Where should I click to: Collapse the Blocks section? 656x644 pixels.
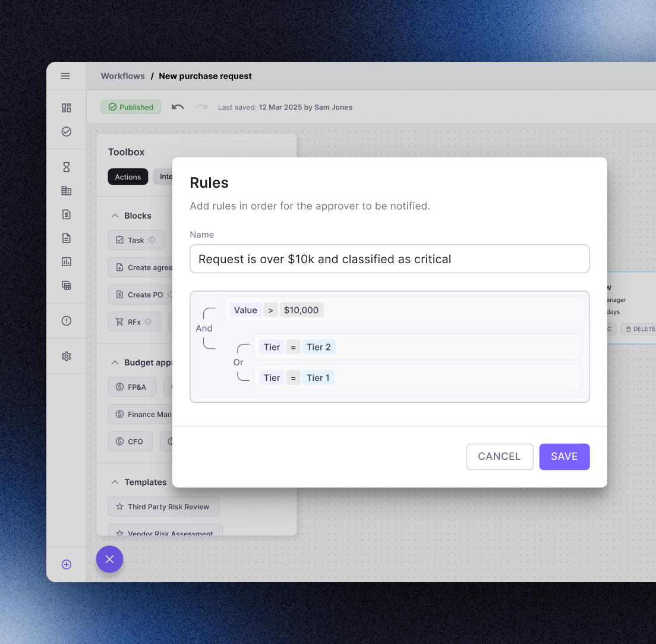(x=115, y=216)
